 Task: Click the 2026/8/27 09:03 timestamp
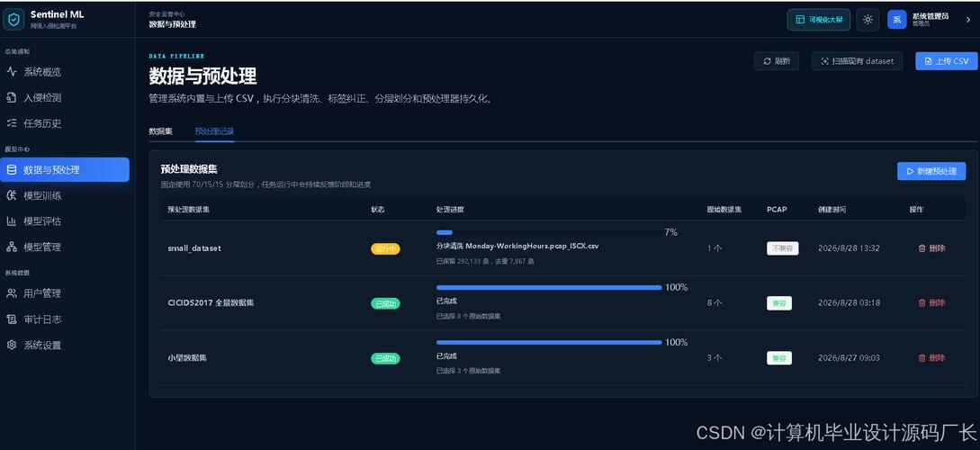pos(849,358)
